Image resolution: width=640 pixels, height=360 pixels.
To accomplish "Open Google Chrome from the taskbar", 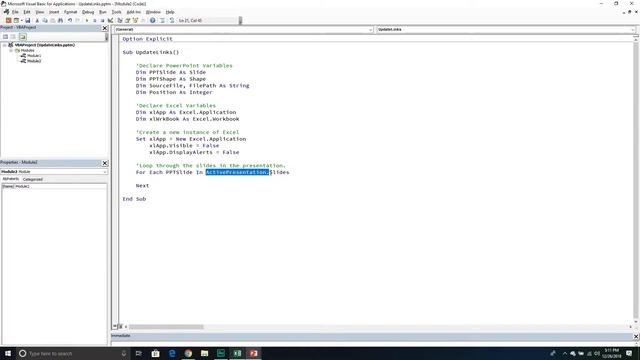I will point(188,353).
